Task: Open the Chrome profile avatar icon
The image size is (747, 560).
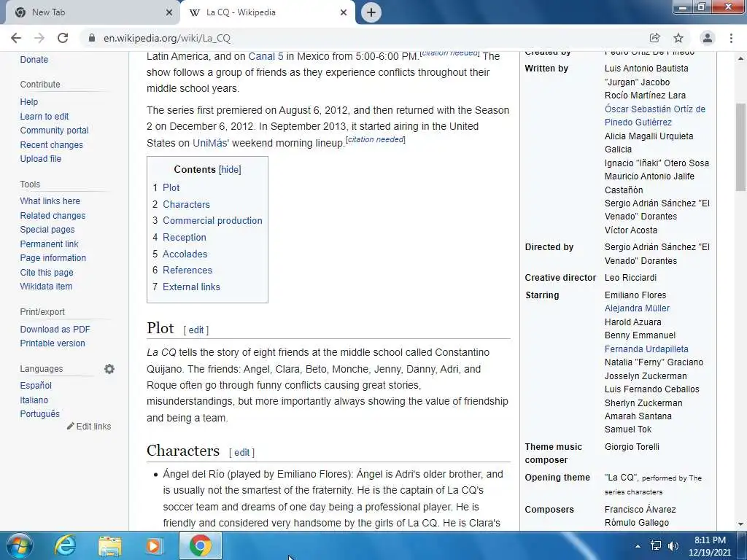Action: (708, 38)
